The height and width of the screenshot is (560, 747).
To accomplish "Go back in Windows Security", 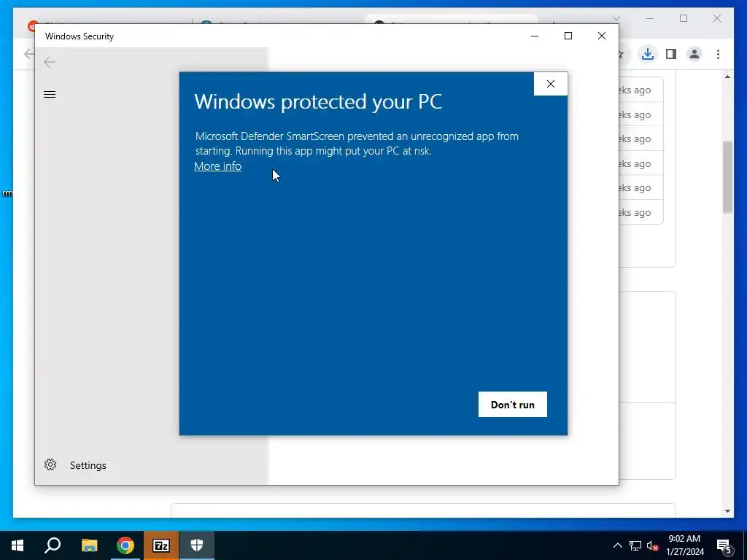I will (50, 62).
